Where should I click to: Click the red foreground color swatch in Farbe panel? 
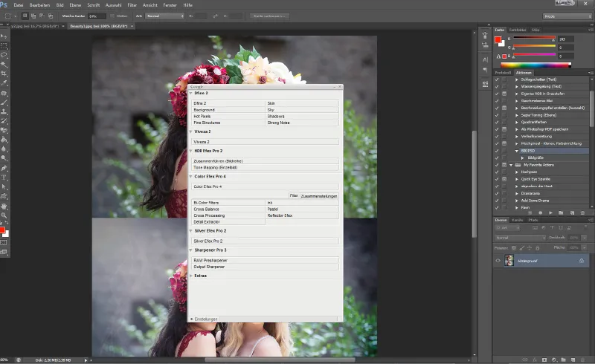[x=499, y=39]
